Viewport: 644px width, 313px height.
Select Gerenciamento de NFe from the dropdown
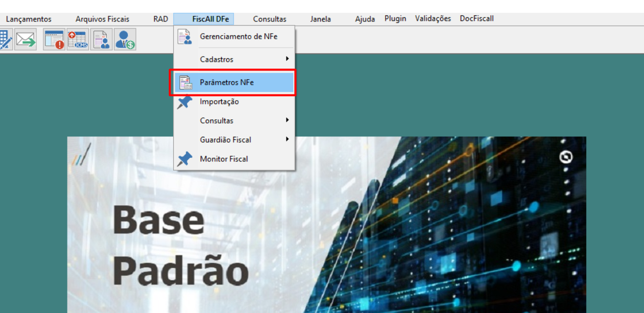[234, 37]
